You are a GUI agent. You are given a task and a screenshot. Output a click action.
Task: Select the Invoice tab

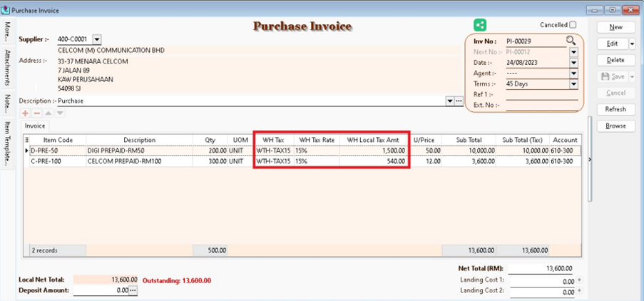point(36,126)
